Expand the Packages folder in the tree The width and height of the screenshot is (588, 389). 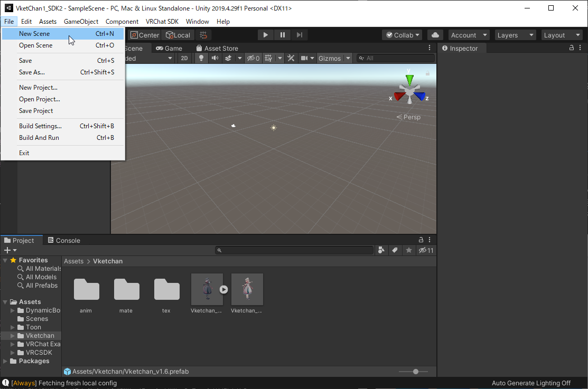[x=5, y=361]
